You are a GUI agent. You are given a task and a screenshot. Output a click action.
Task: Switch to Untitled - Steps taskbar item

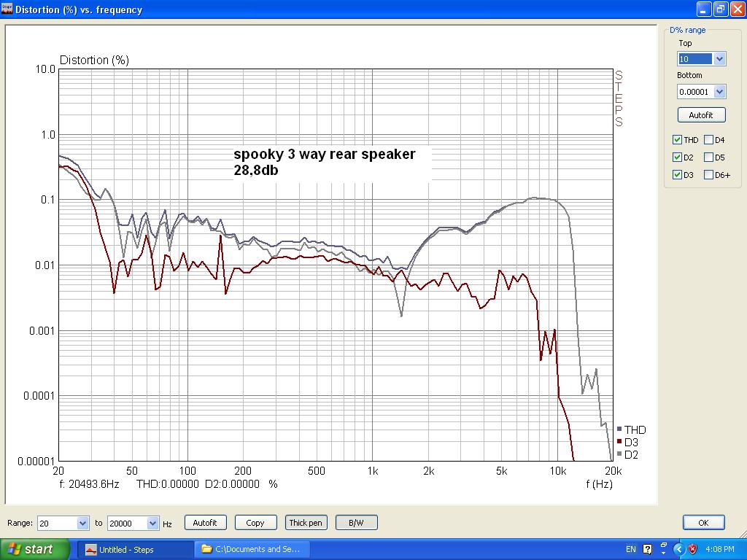[x=135, y=550]
